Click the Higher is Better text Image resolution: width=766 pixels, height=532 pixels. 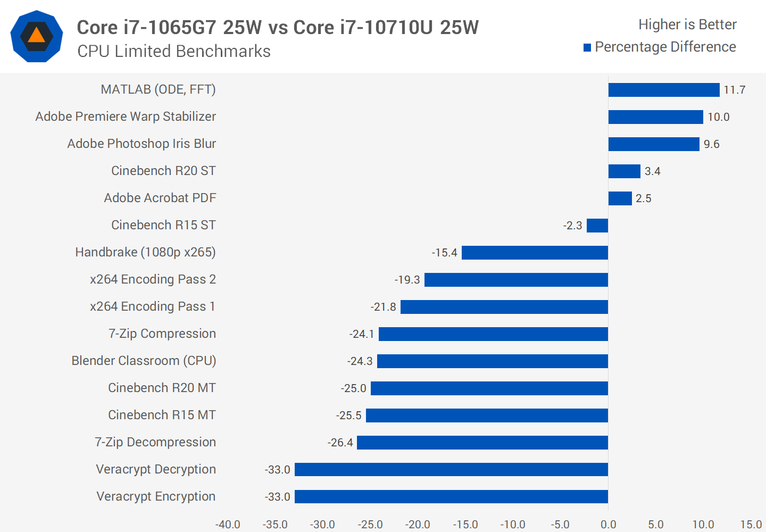click(x=687, y=24)
